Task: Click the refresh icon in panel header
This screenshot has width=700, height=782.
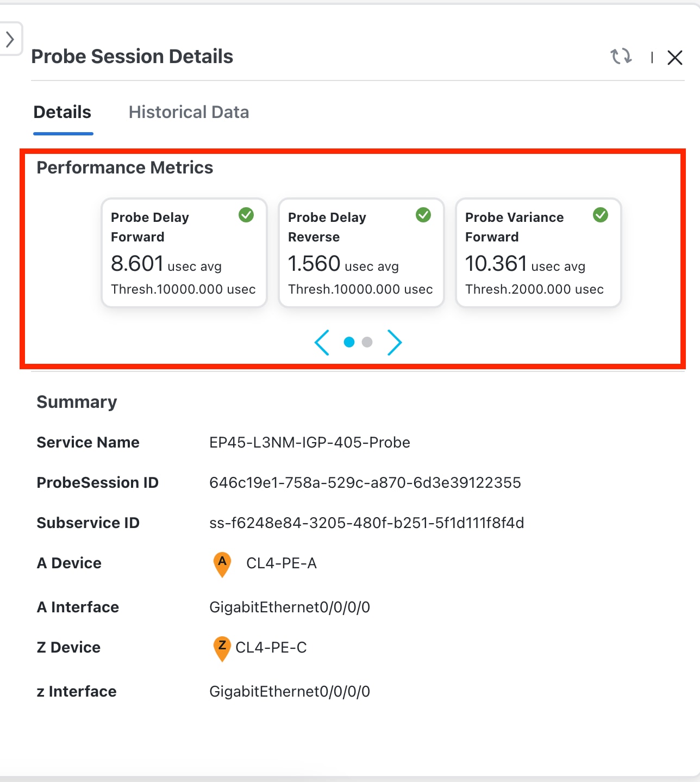Action: coord(621,57)
